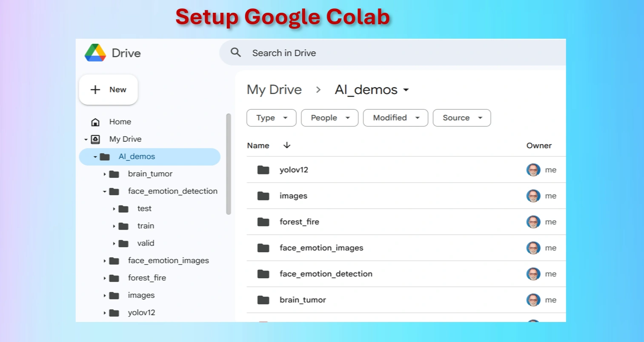Expand the valid folder arrow
This screenshot has width=644, height=342.
114,244
